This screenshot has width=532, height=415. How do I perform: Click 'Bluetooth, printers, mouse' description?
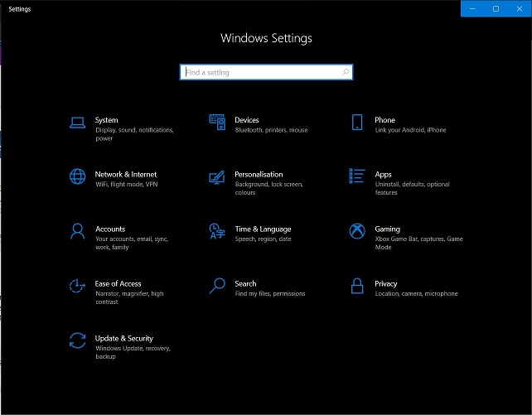(x=271, y=130)
